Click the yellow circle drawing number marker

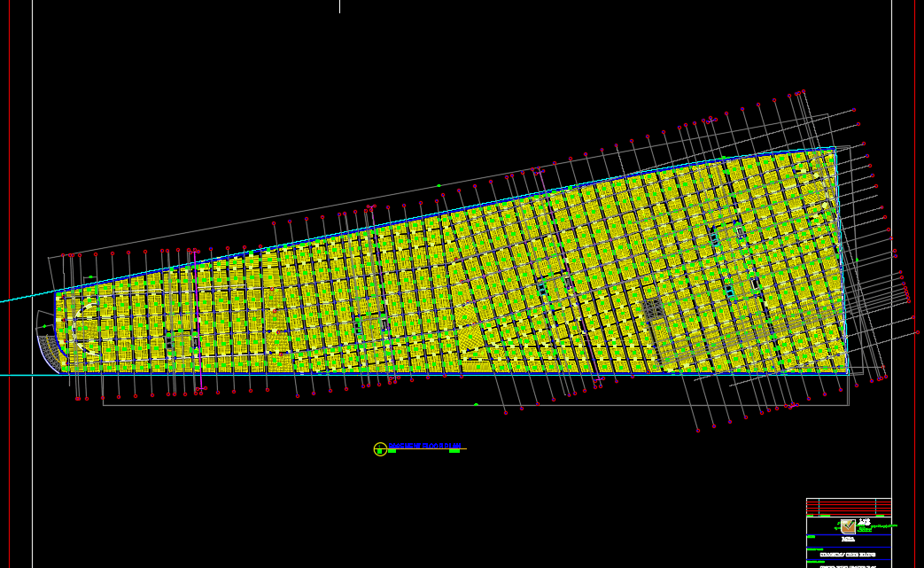tap(380, 449)
